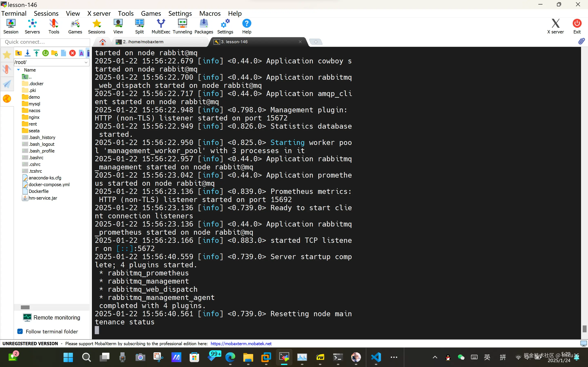Click the SFTP new folder icon
This screenshot has height=367, width=588.
(55, 53)
